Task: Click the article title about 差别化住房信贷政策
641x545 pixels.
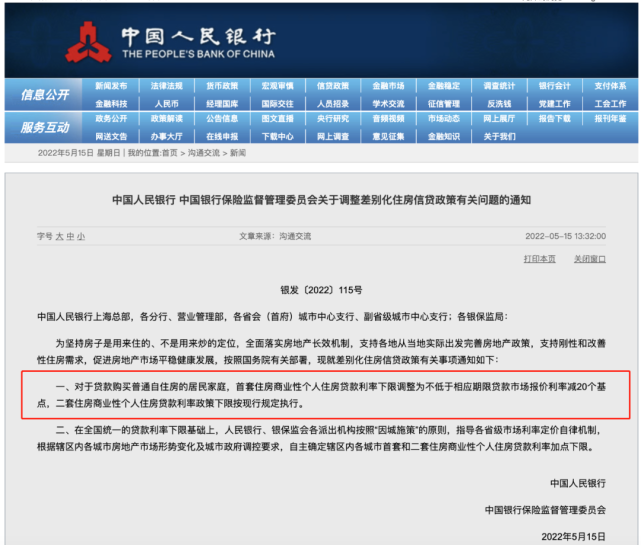Action: tap(321, 200)
